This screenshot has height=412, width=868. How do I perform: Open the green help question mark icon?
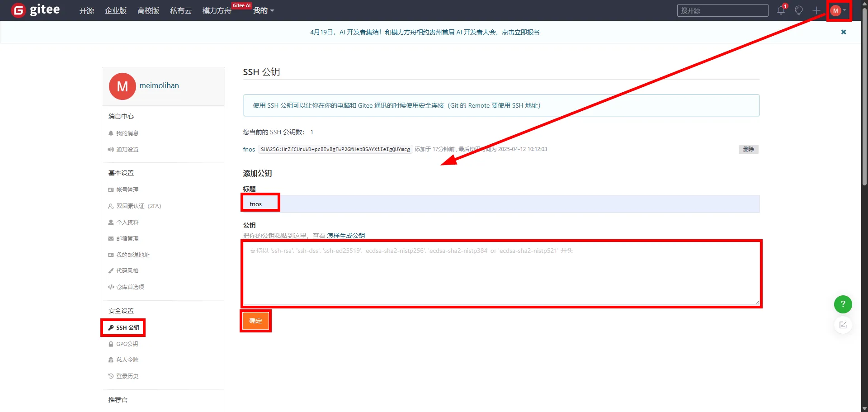tap(843, 304)
